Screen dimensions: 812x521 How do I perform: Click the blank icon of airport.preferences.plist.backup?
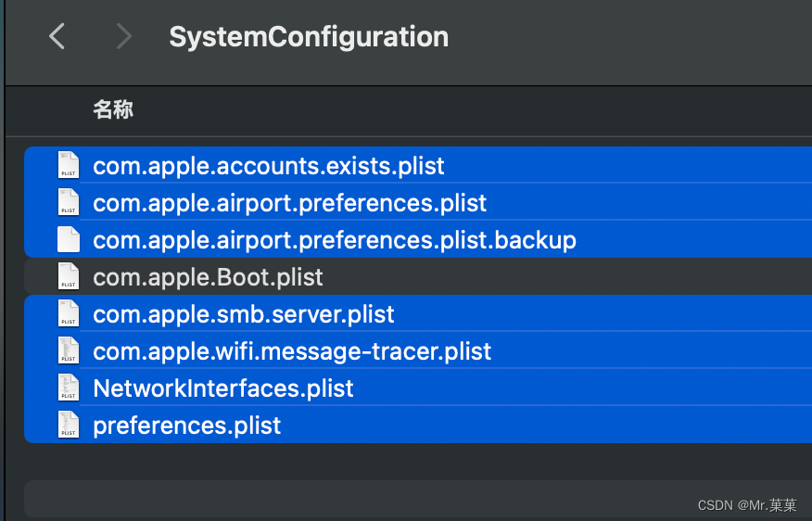pyautogui.click(x=69, y=239)
